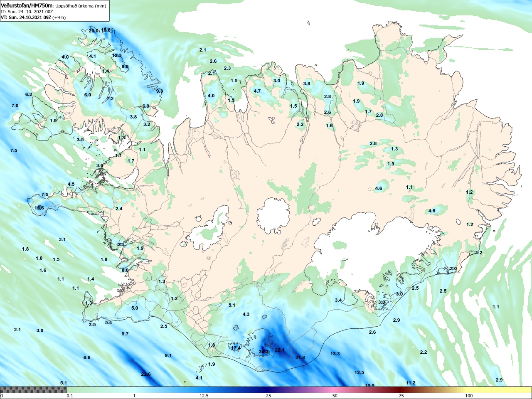Click the 4.3 precipitation value
532x399 pixels.
coord(246,314)
